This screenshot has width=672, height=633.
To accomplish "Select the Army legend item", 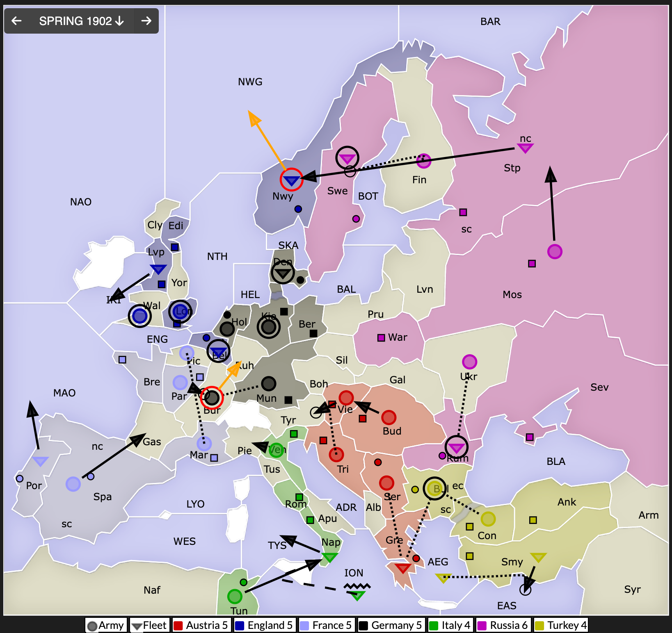I will tap(106, 625).
